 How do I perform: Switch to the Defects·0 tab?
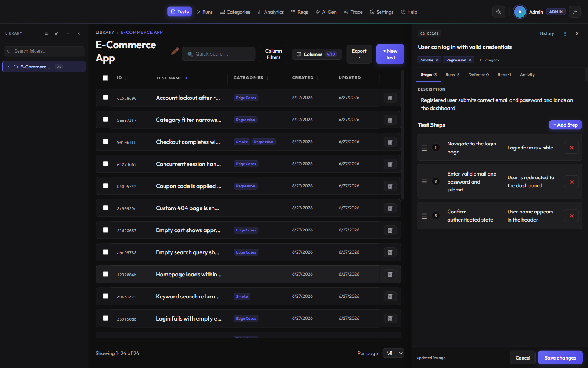point(478,75)
